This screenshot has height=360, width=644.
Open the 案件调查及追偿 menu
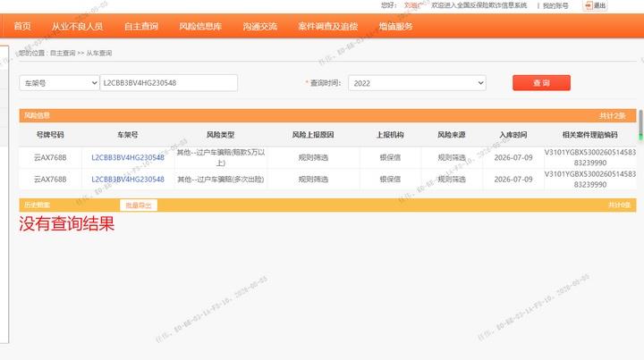pyautogui.click(x=327, y=26)
